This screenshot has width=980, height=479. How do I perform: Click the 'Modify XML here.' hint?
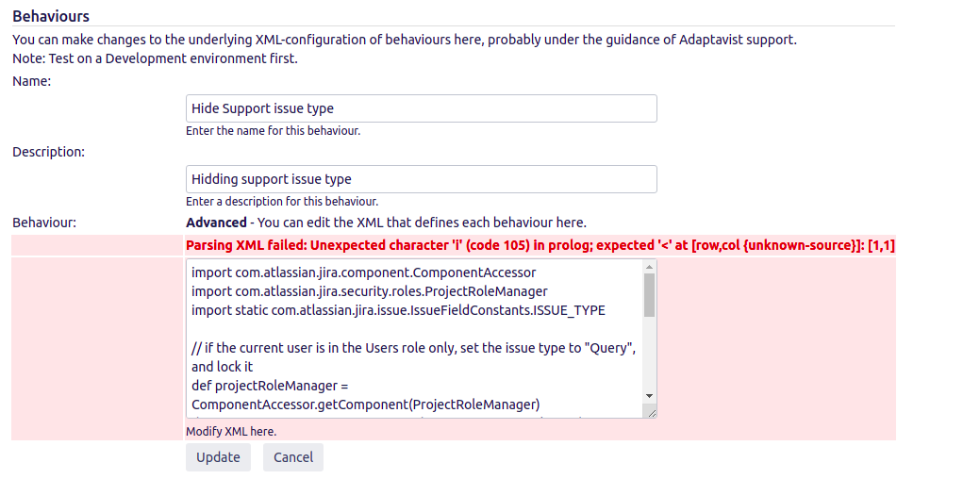coord(231,432)
